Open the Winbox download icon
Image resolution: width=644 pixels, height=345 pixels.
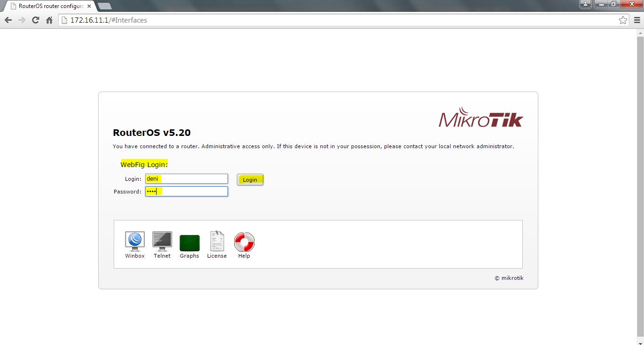(135, 241)
